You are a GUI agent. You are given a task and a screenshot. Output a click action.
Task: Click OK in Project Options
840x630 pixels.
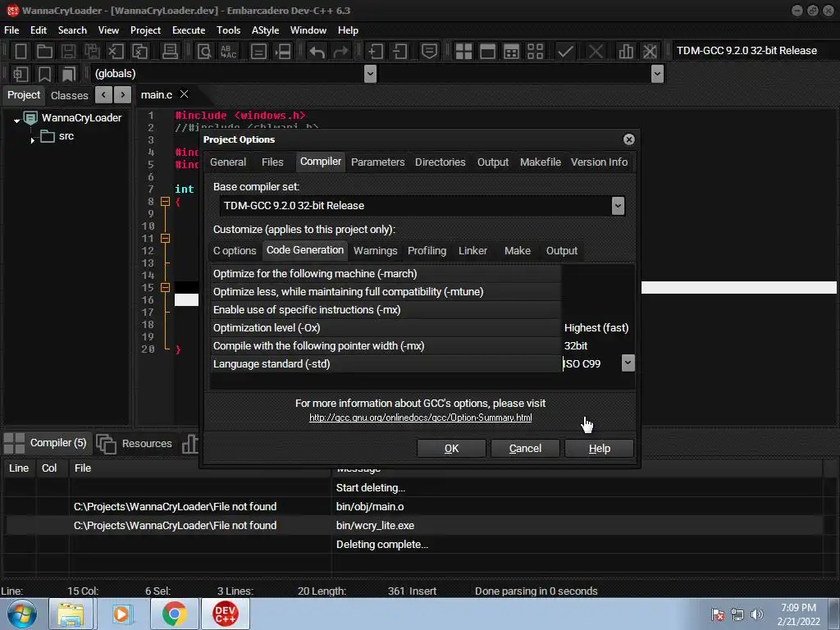coord(451,449)
